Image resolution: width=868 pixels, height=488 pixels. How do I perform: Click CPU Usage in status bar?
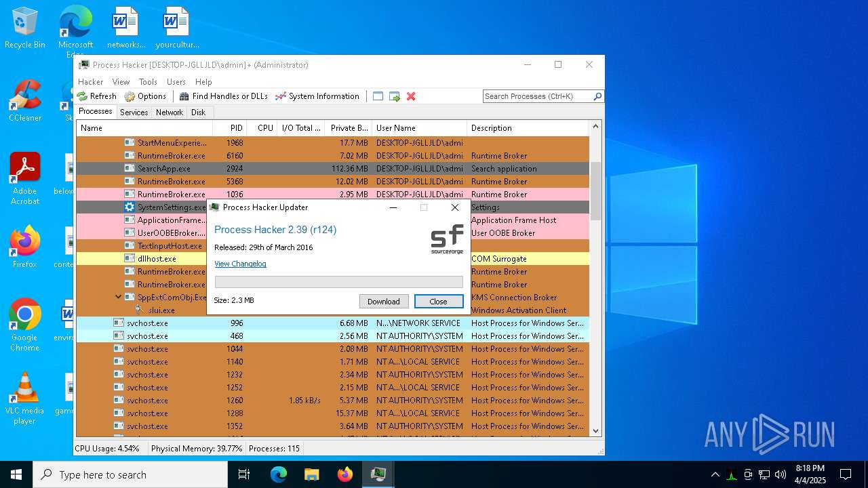pos(107,449)
